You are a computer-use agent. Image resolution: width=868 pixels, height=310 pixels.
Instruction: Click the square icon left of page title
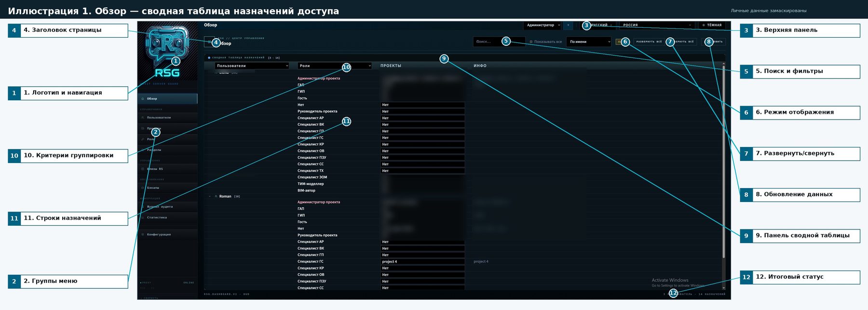click(x=209, y=41)
